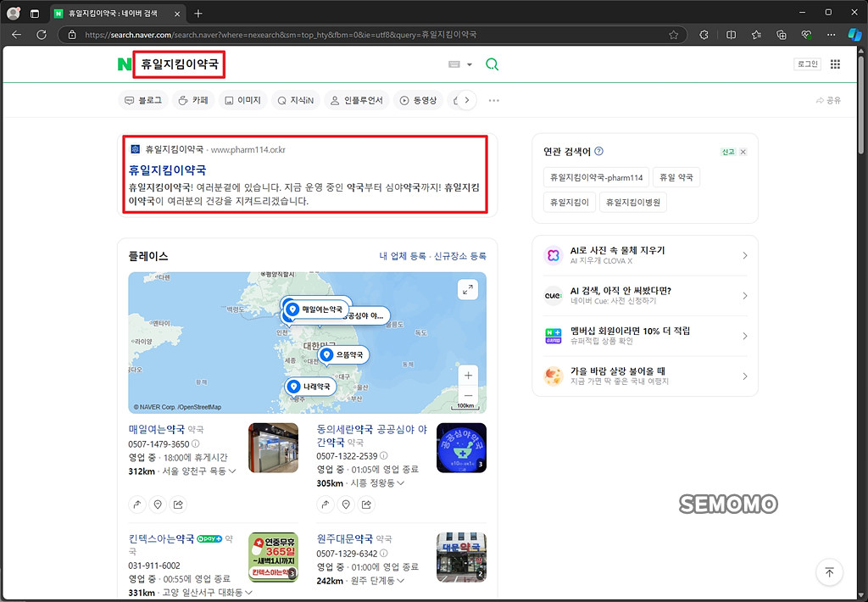
Task: Click location pin icon under 동의세란약국
Action: point(346,504)
